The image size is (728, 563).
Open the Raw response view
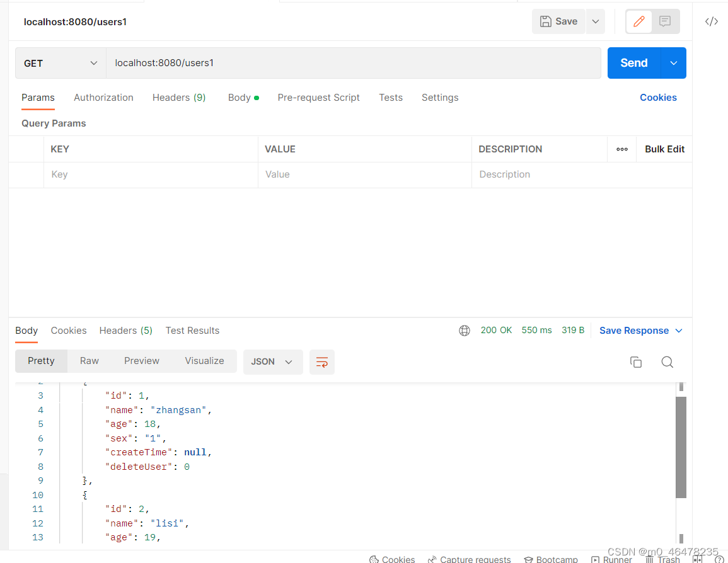89,360
